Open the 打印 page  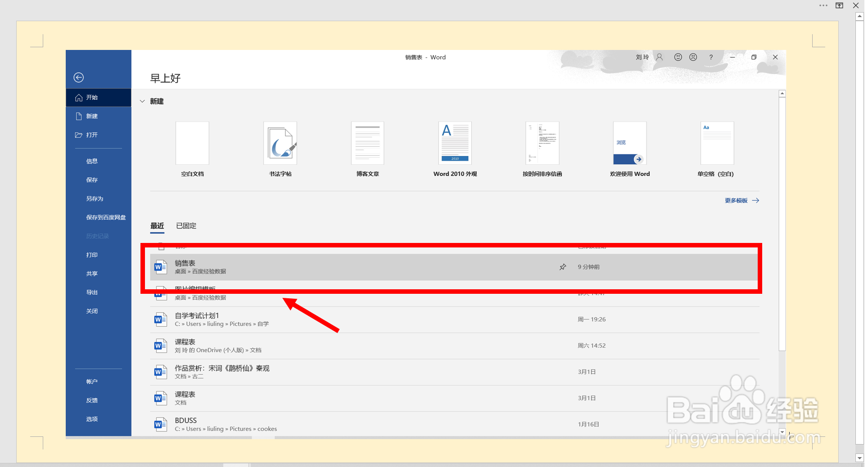click(99, 255)
